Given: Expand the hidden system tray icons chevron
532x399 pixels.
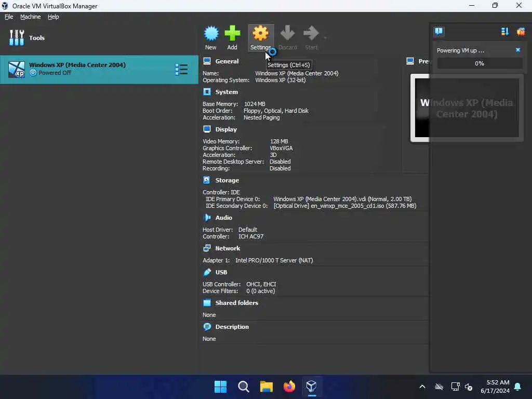Looking at the screenshot, I should (422, 387).
